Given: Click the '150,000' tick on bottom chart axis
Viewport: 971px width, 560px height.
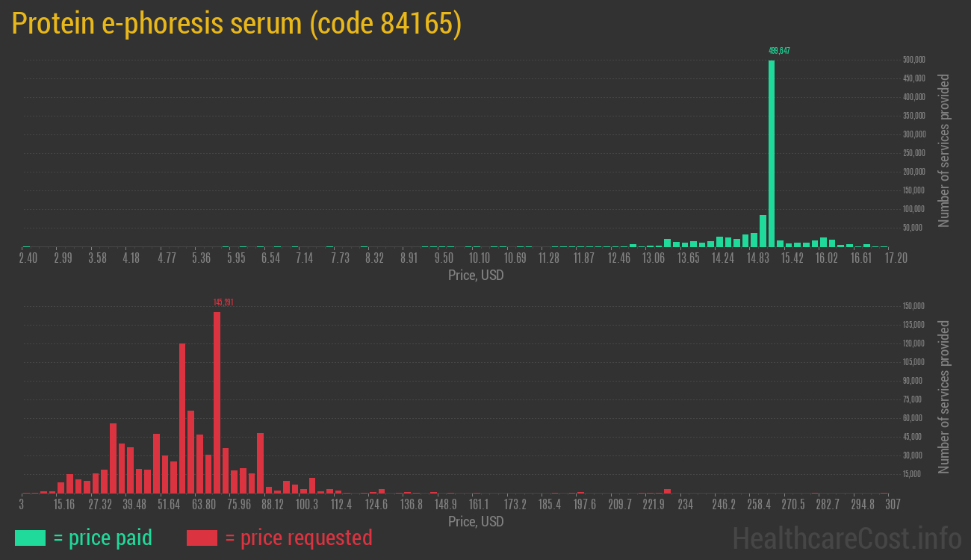Looking at the screenshot, I should (912, 305).
